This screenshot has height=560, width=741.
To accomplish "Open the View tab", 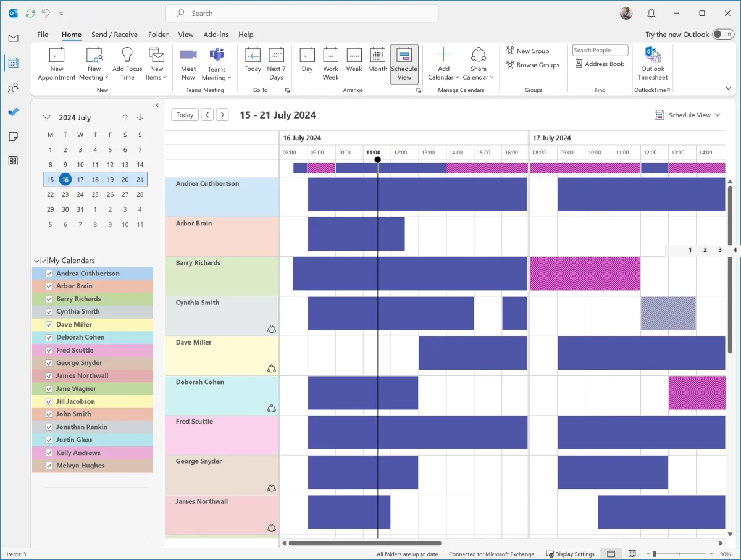I will tap(186, 35).
